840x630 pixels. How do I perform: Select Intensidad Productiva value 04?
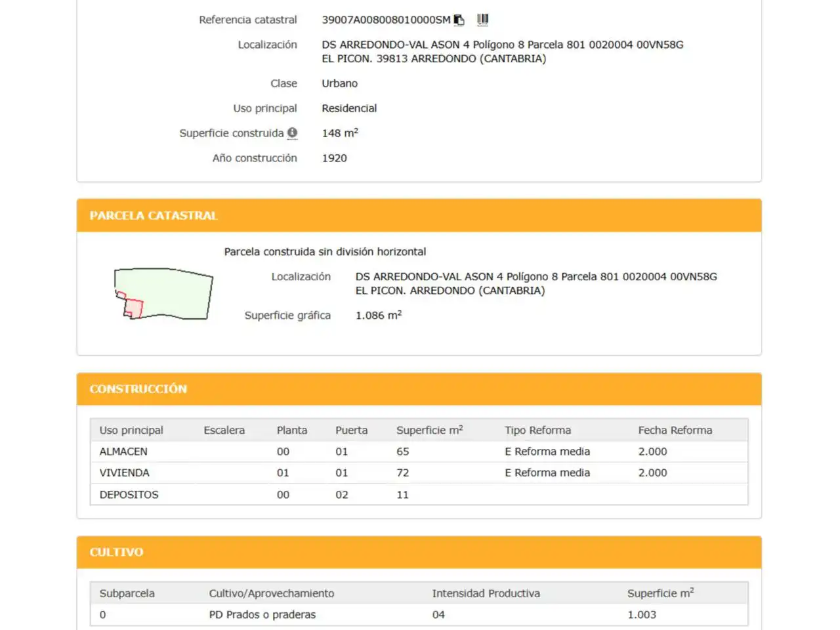pyautogui.click(x=438, y=615)
